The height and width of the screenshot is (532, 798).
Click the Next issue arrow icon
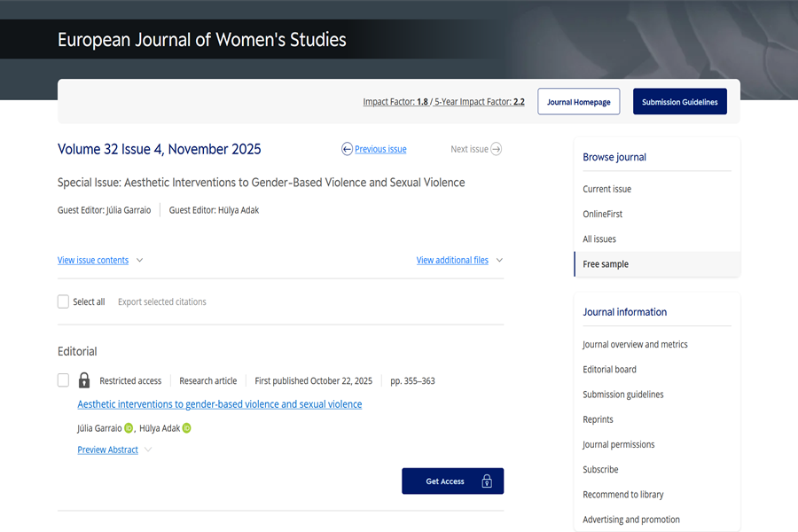(x=497, y=149)
